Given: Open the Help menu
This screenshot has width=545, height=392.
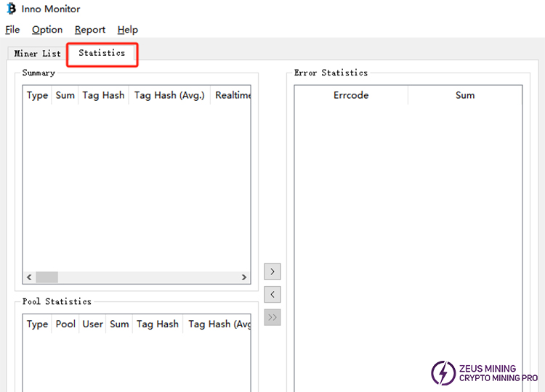Looking at the screenshot, I should (x=128, y=30).
